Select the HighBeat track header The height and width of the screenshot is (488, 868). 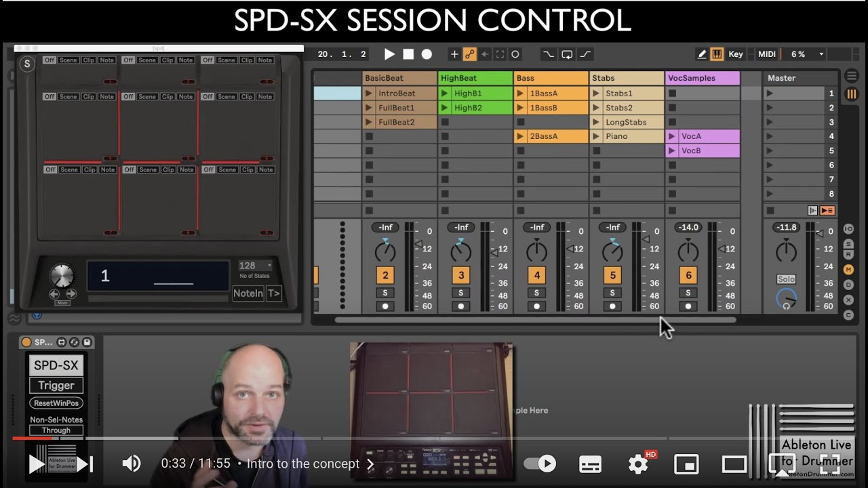pos(475,78)
